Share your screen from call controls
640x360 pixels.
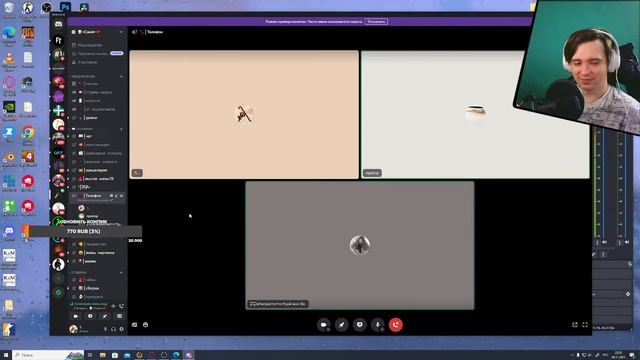(x=342, y=325)
